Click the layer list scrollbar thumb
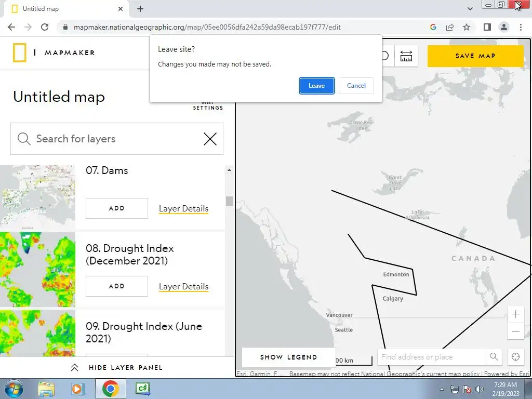 click(x=229, y=201)
